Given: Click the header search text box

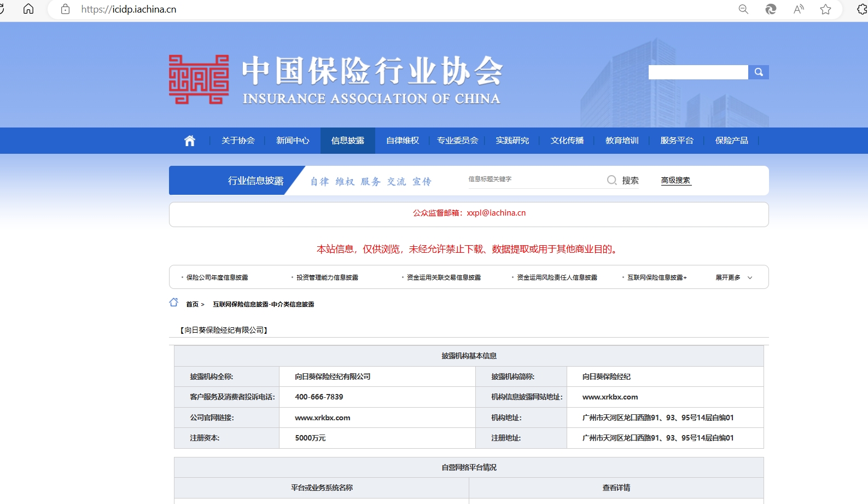Looking at the screenshot, I should 698,72.
